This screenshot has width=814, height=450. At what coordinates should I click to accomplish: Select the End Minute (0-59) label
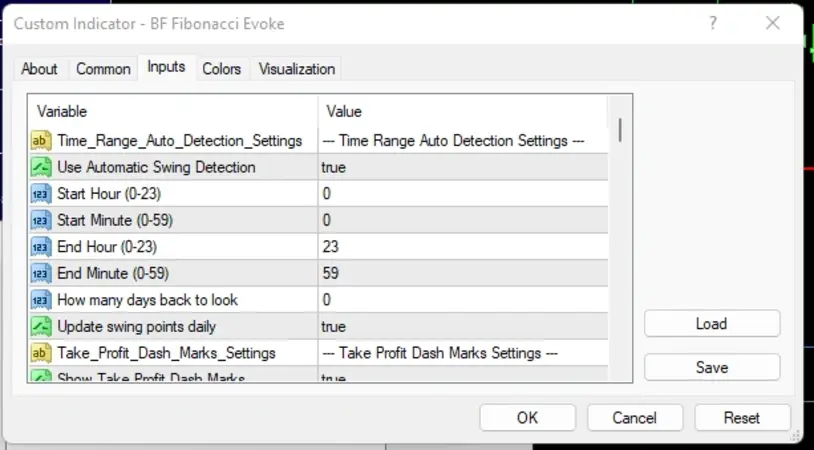113,273
